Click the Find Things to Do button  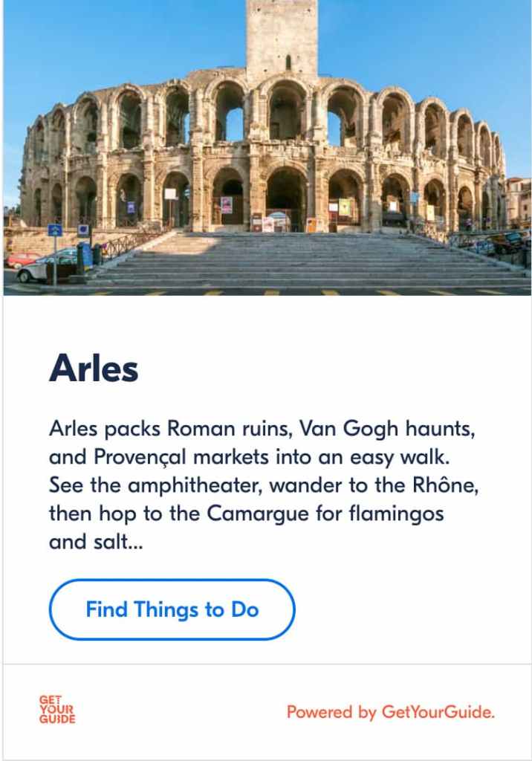coord(172,609)
